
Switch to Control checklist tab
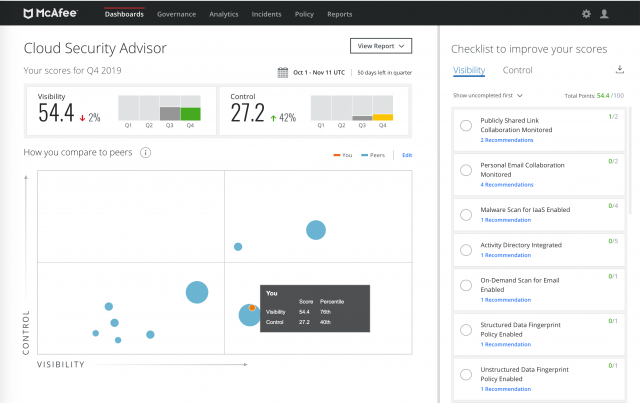tap(518, 70)
